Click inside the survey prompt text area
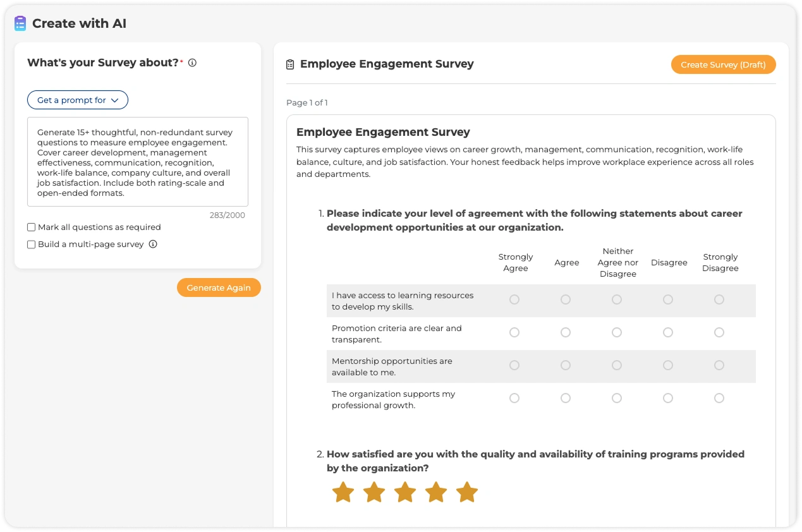This screenshot has height=532, width=802. click(x=138, y=162)
